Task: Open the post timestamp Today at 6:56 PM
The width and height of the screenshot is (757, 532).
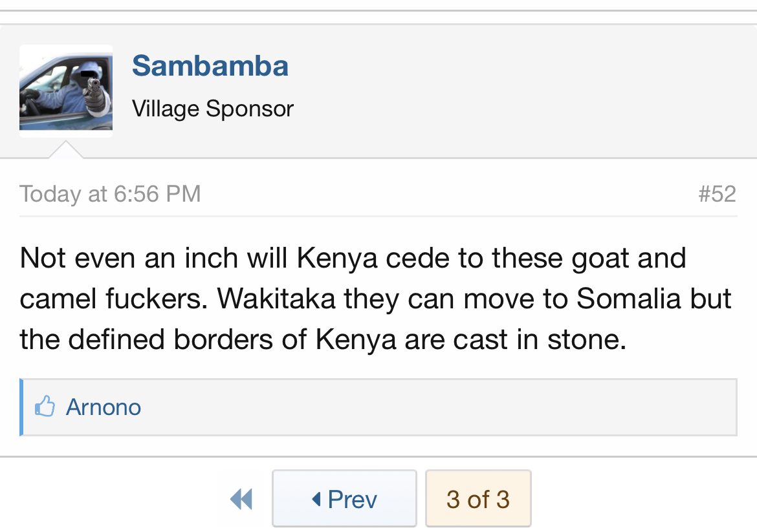Action: 110,194
